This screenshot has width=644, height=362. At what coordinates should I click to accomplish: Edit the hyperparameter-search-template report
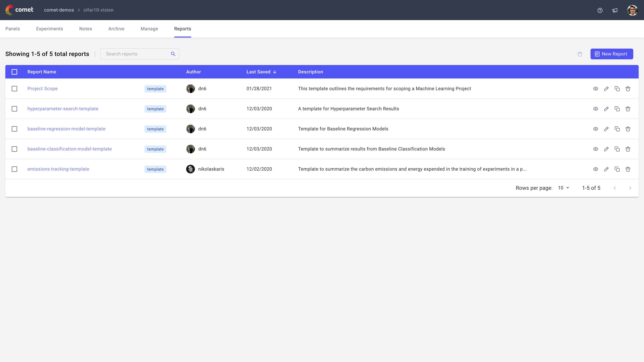[x=606, y=109]
